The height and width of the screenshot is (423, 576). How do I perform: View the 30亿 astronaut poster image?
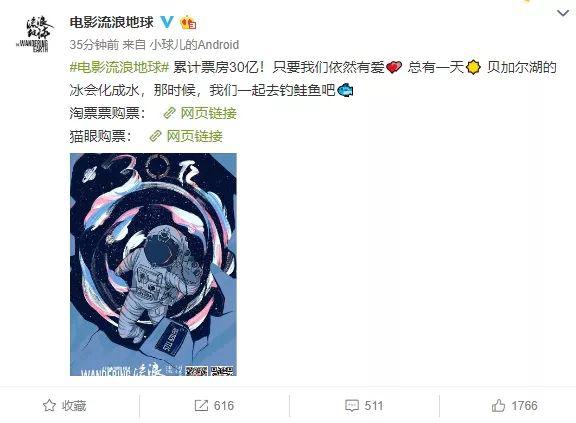coord(153,264)
